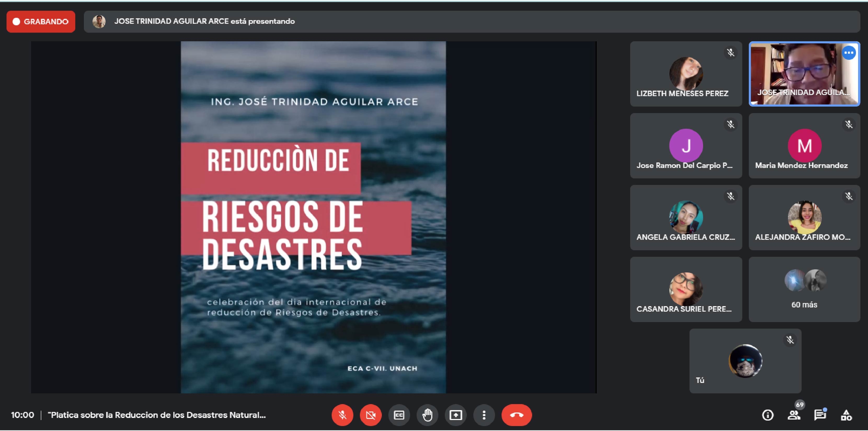Click the 10:00 meeting clock
The height and width of the screenshot is (431, 868).
22,415
